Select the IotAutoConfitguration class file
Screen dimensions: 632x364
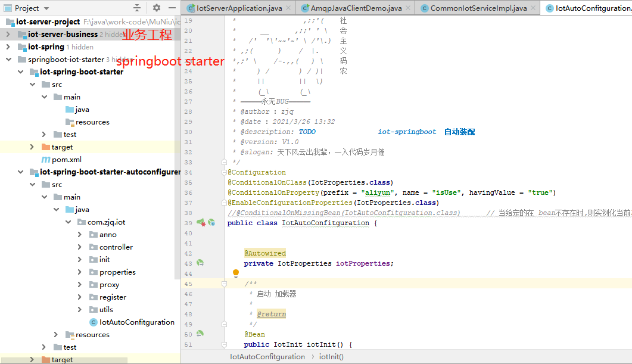point(132,322)
